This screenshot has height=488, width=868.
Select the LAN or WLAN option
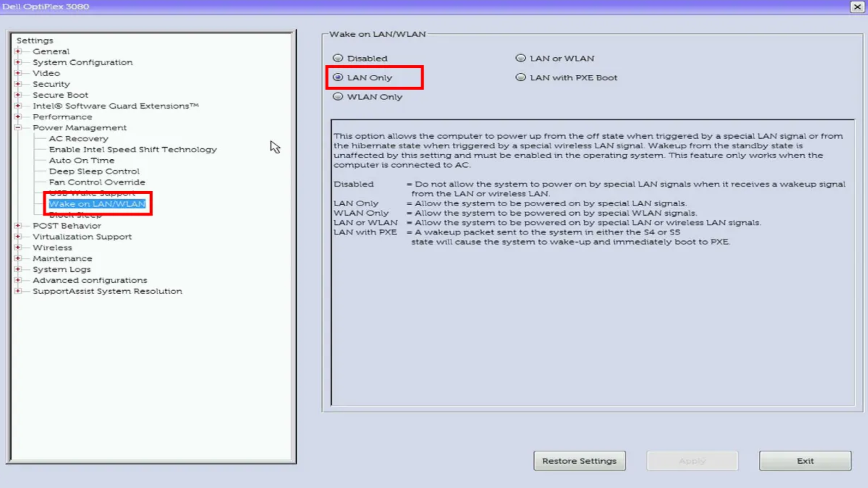pyautogui.click(x=520, y=58)
